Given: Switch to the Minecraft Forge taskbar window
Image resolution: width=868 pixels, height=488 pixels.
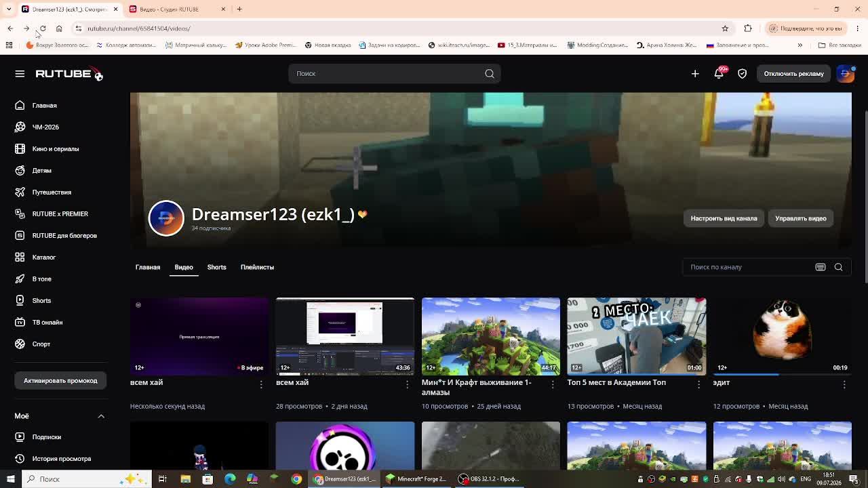Looking at the screenshot, I should pyautogui.click(x=416, y=479).
